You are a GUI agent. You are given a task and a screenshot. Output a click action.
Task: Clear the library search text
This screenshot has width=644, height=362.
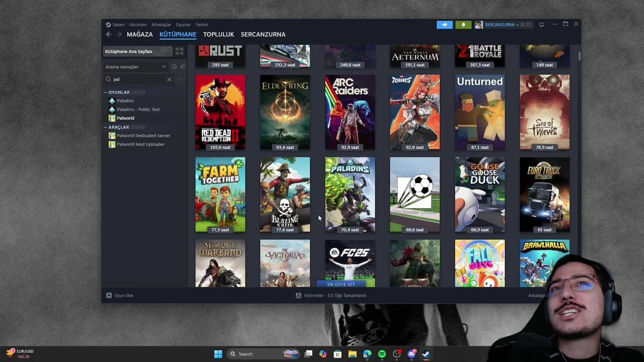(x=169, y=79)
